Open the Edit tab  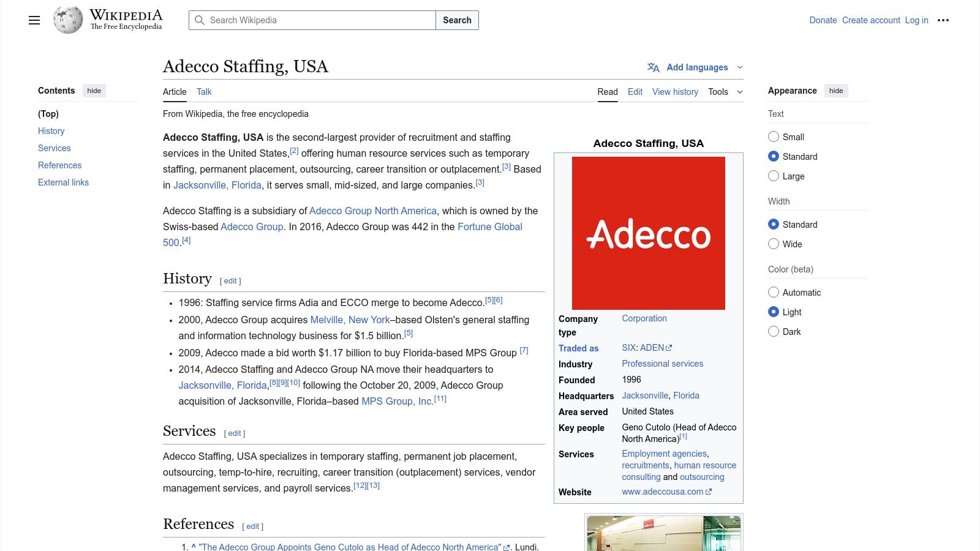[635, 92]
